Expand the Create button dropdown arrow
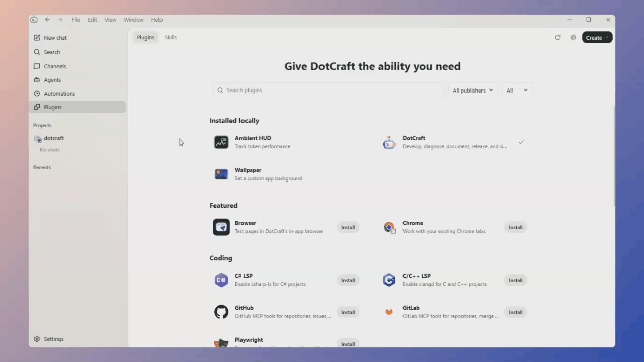The height and width of the screenshot is (362, 644). (607, 38)
